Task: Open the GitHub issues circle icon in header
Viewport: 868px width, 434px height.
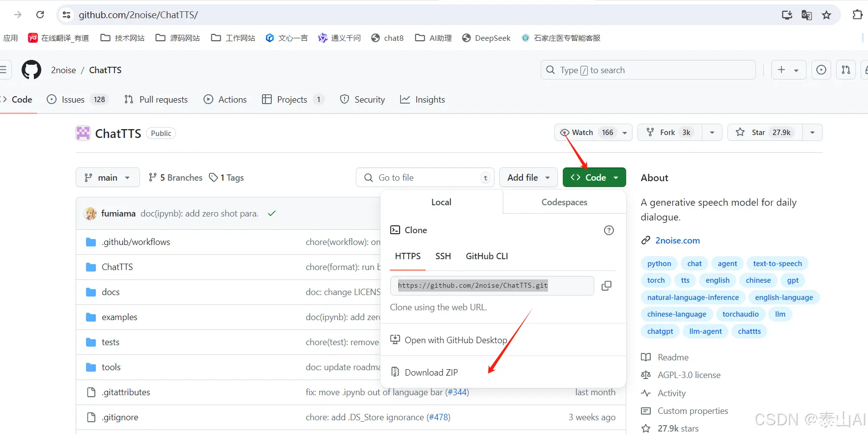Action: pyautogui.click(x=821, y=70)
